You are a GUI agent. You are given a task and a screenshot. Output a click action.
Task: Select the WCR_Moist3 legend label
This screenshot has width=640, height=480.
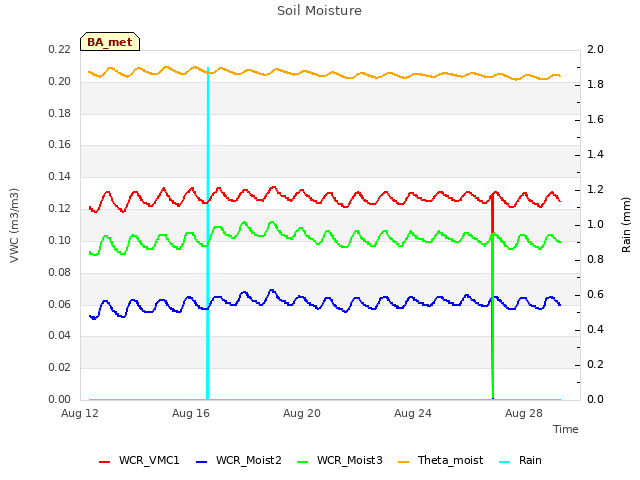point(350,460)
